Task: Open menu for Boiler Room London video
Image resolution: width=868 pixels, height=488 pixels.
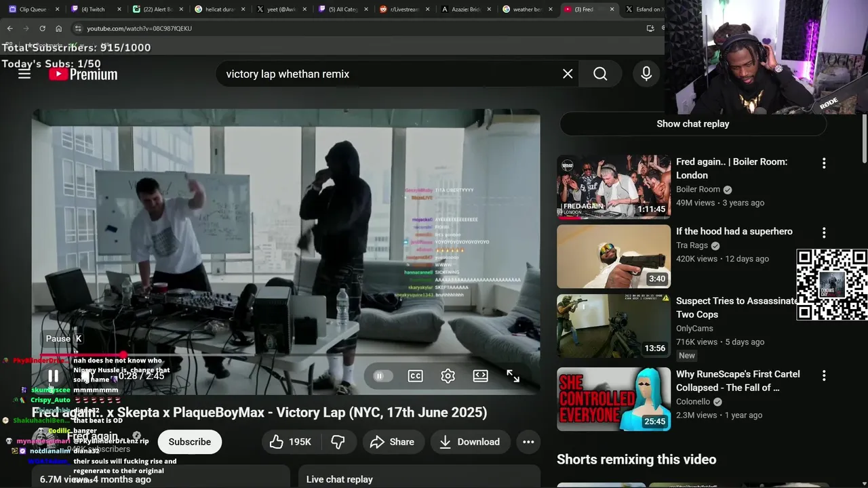Action: pos(824,163)
